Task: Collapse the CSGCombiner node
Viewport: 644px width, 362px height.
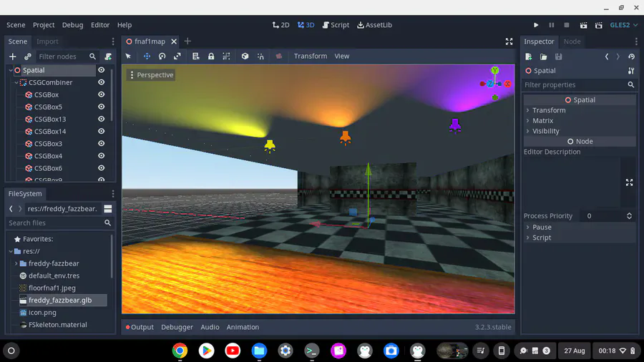Action: pyautogui.click(x=16, y=82)
